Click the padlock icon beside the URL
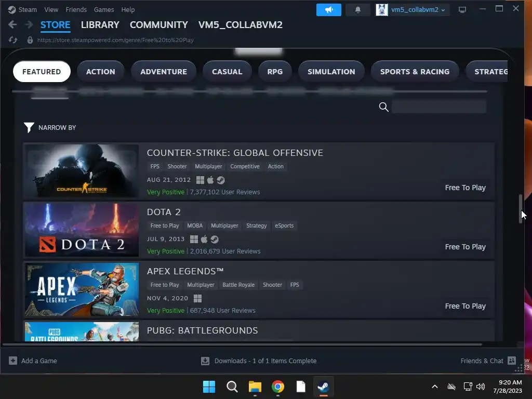The height and width of the screenshot is (399, 532). [x=30, y=40]
